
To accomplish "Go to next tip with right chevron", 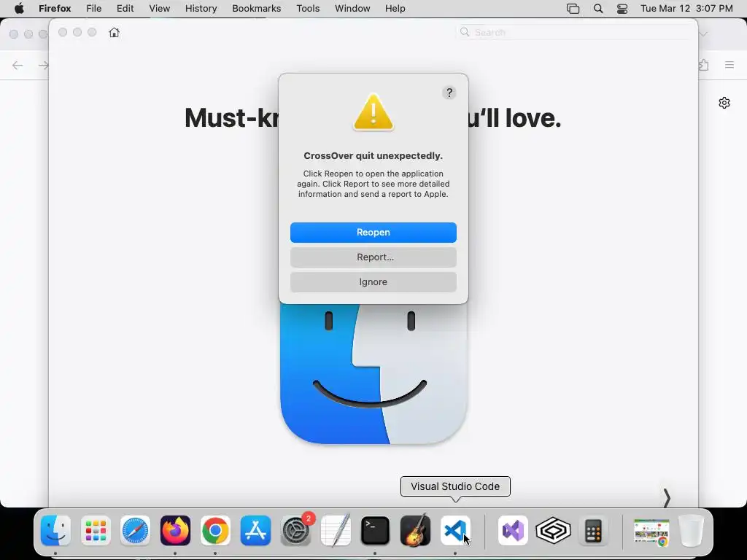I will (x=667, y=498).
